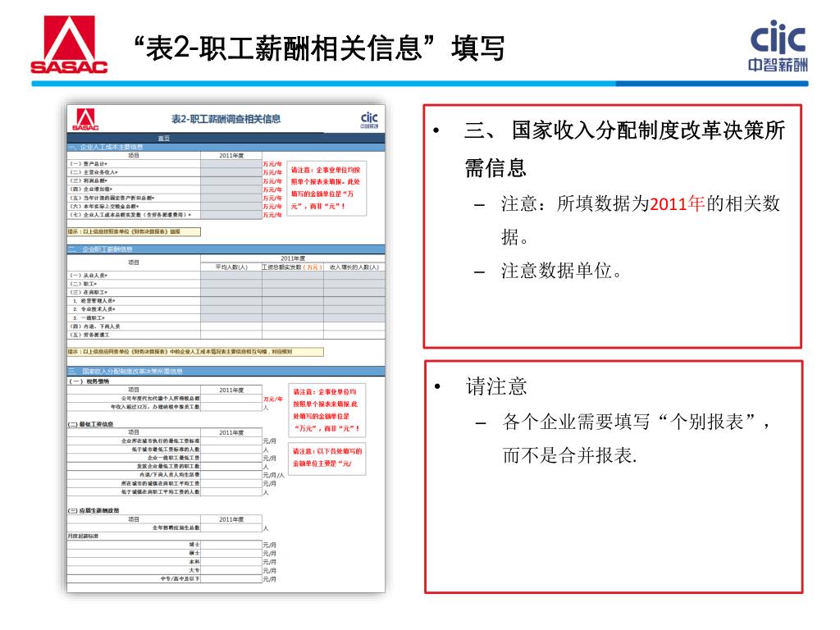The width and height of the screenshot is (840, 630).
Task: Select column header 平均人数(人)
Action: (x=231, y=267)
